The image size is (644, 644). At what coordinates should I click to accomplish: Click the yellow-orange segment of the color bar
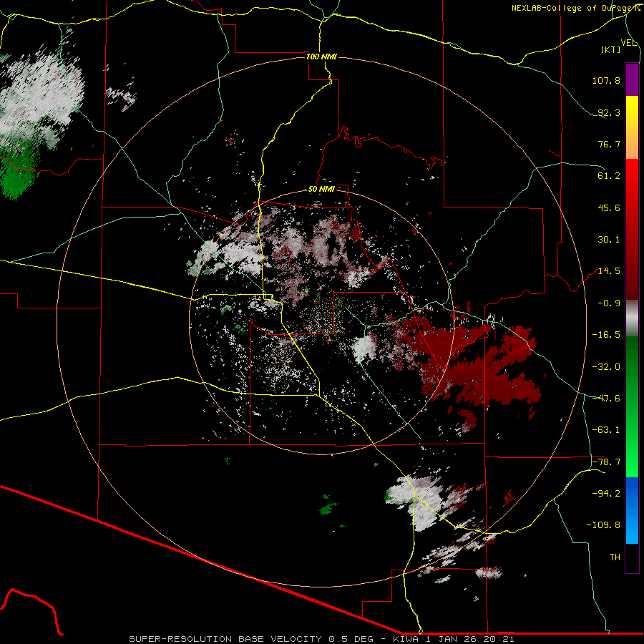(x=632, y=127)
